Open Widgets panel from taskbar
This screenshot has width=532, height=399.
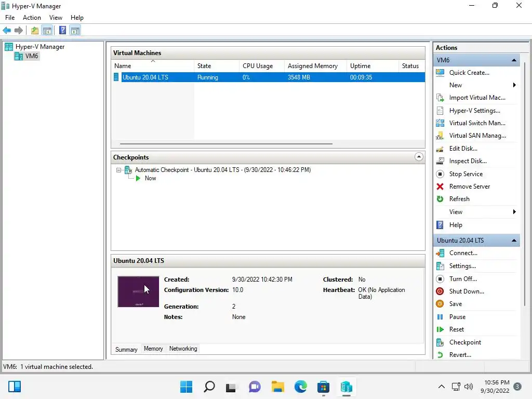pyautogui.click(x=15, y=387)
